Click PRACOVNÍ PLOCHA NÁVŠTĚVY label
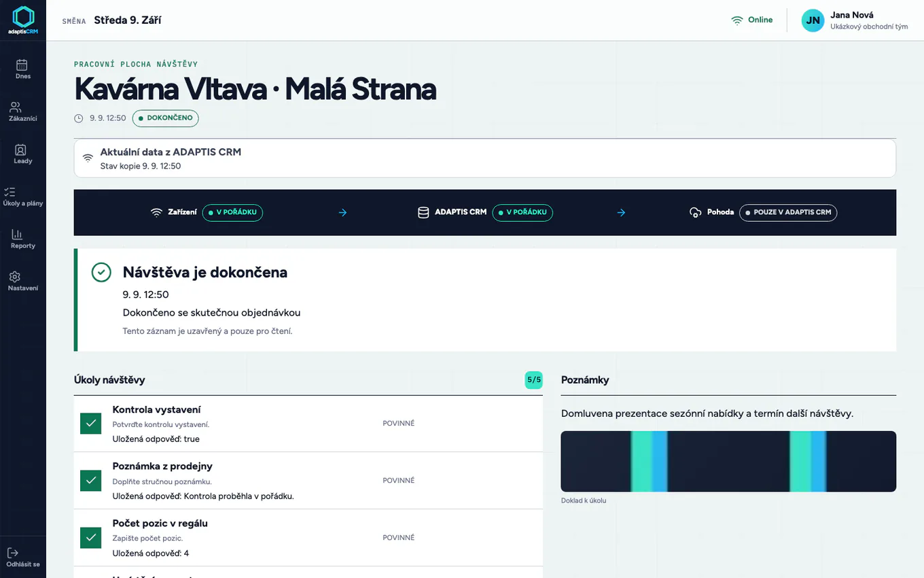This screenshot has height=578, width=924. (x=136, y=64)
